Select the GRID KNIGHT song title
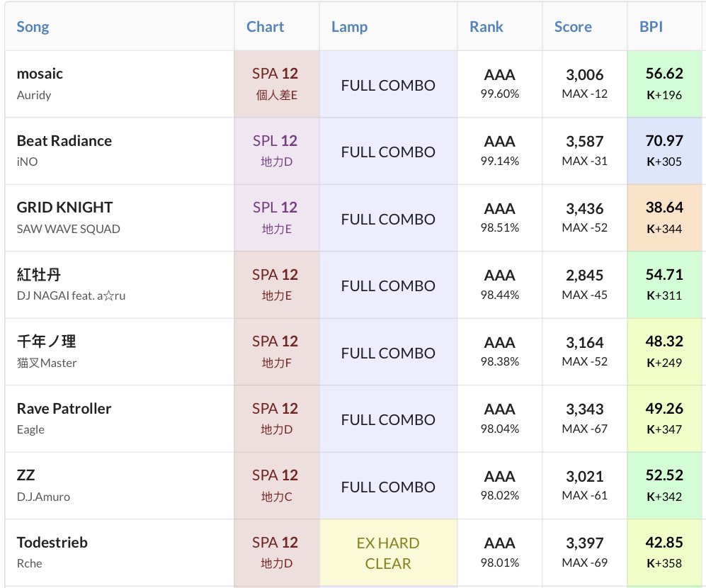Image resolution: width=706 pixels, height=588 pixels. tap(64, 208)
